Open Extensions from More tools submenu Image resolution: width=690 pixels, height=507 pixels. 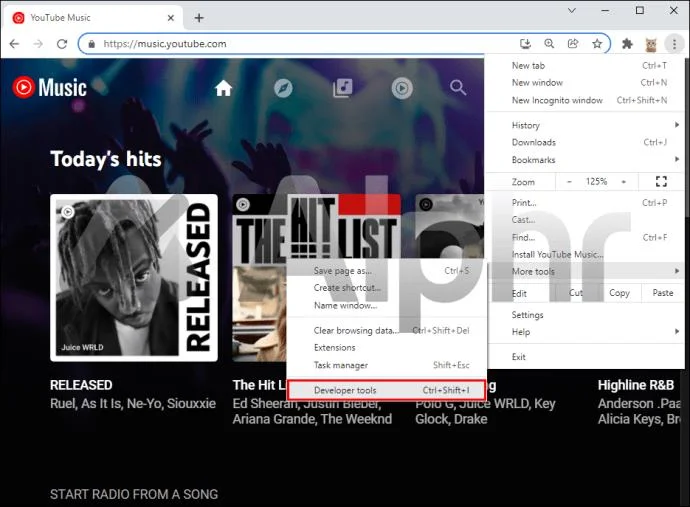point(386,348)
